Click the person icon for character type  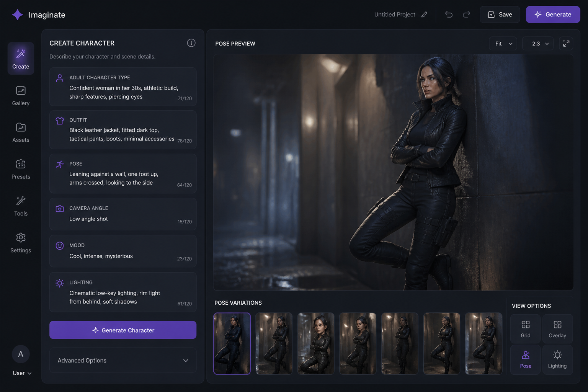coord(60,78)
